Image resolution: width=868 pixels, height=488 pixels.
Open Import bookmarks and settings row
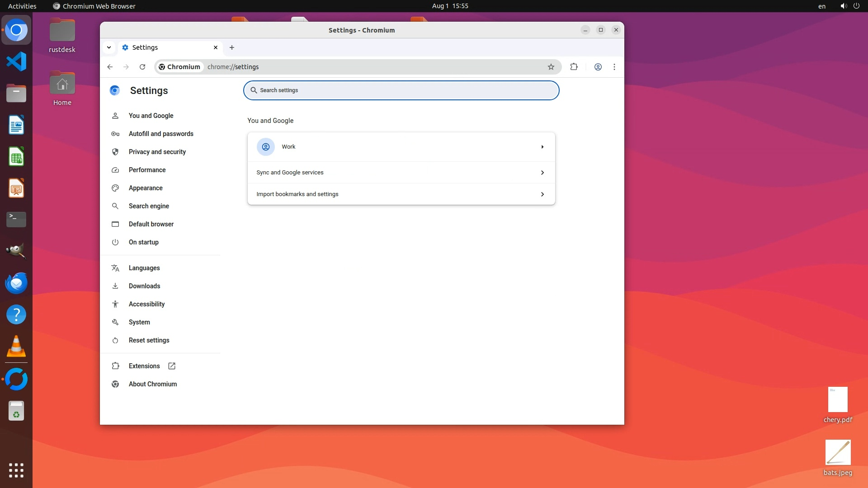(401, 194)
